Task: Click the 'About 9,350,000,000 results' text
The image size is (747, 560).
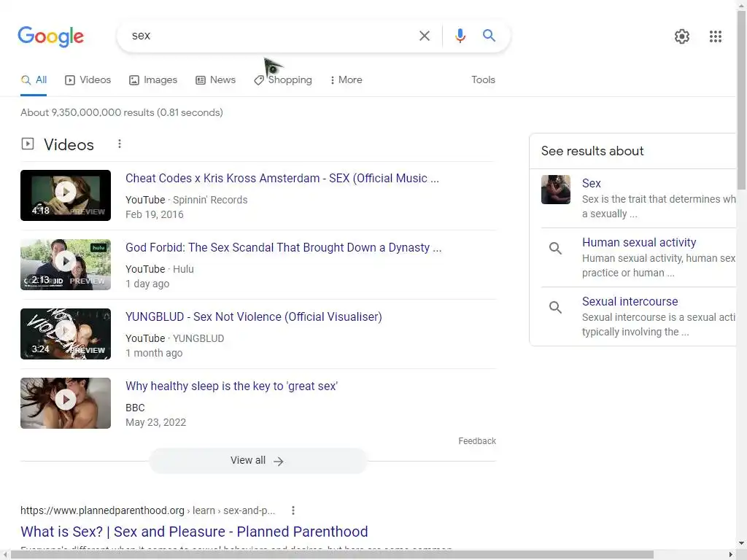Action: pos(122,113)
